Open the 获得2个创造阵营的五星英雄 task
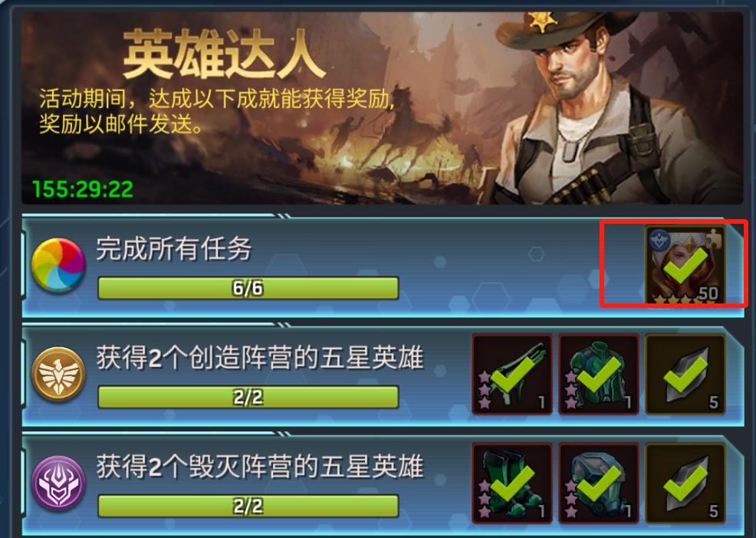The width and height of the screenshot is (756, 538). (x=383, y=376)
